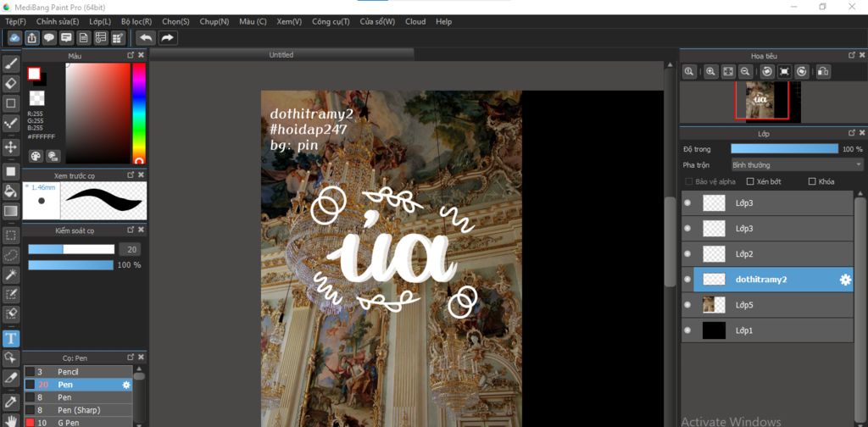Open the Pha trộn blend mode dropdown
The image size is (868, 427).
tap(797, 165)
